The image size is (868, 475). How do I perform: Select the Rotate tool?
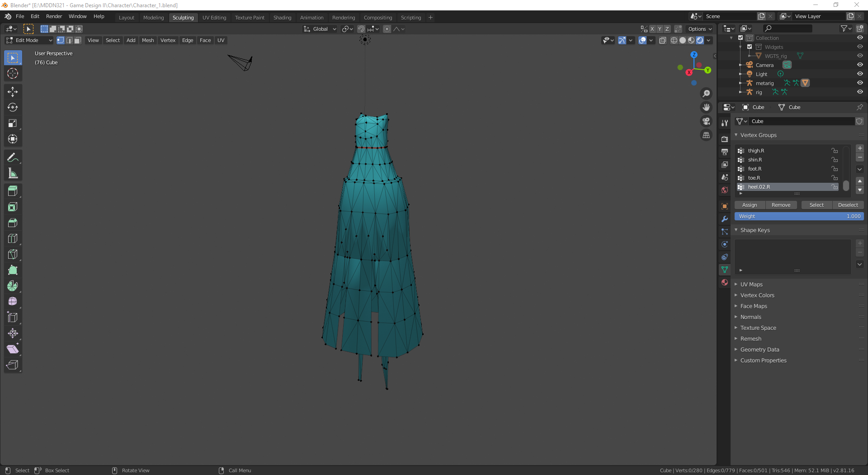pyautogui.click(x=13, y=108)
